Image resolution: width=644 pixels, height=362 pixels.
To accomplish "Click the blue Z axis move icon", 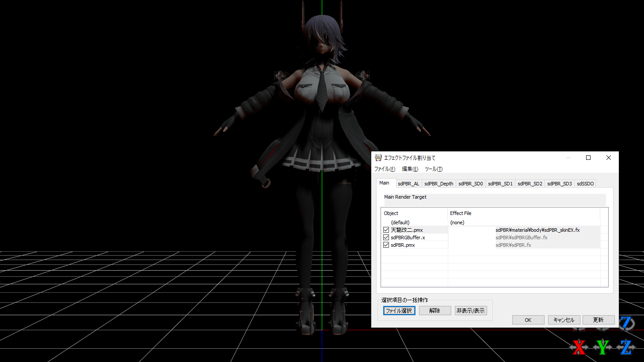I will pos(625,347).
